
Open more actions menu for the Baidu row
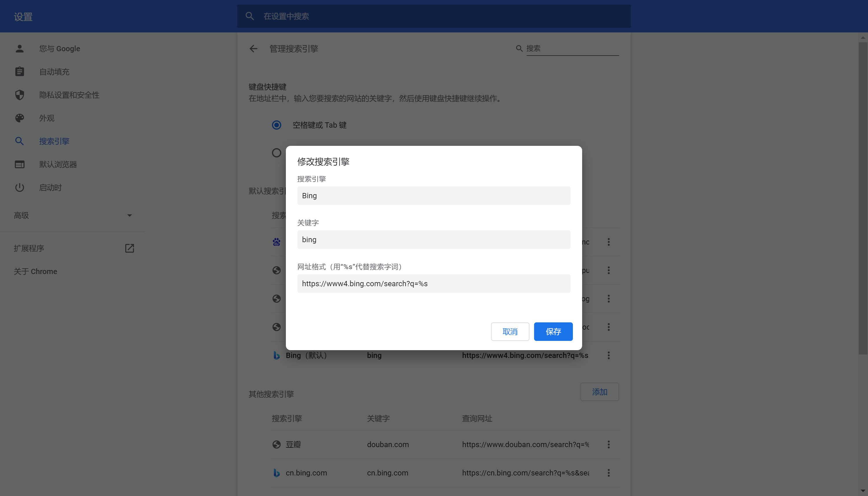pos(608,242)
